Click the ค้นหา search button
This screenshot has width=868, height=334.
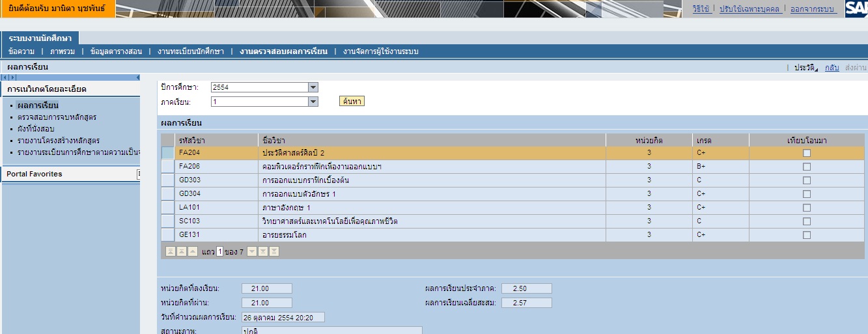(352, 102)
